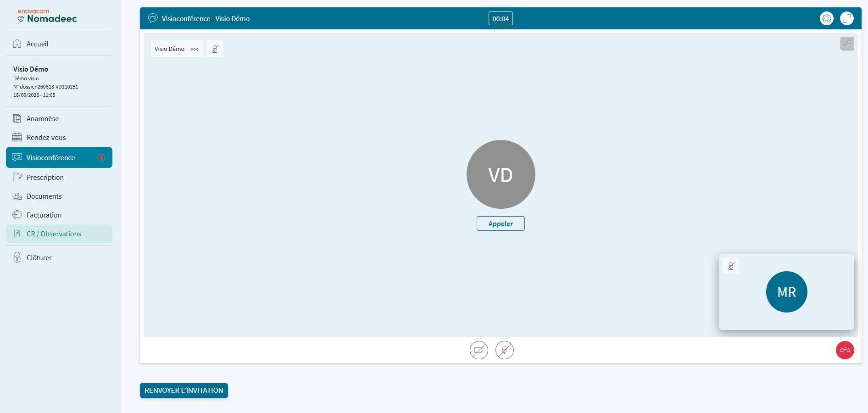Open videoconference settings gear icon
The image size is (868, 413).
pos(827,18)
